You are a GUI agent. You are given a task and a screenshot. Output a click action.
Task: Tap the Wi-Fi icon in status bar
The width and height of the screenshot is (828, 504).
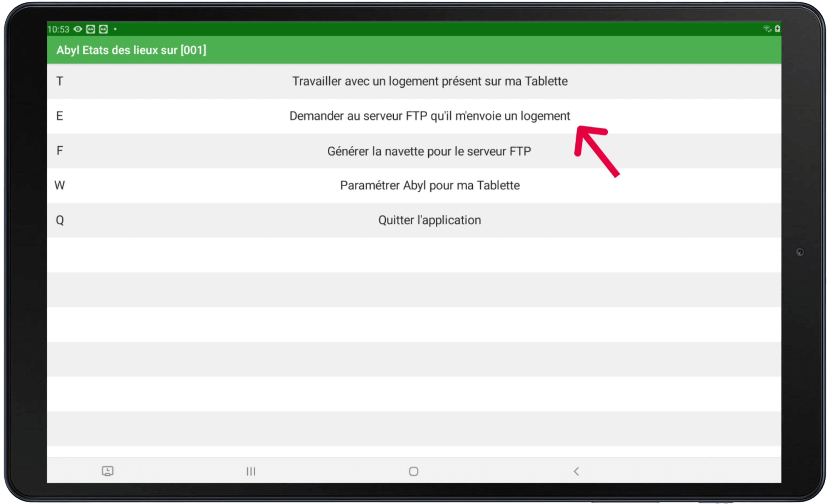pyautogui.click(x=767, y=29)
